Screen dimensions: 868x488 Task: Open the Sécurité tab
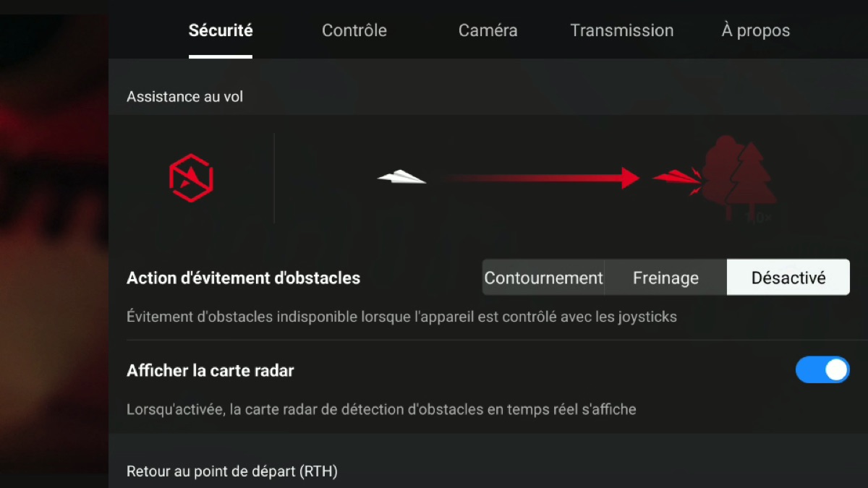click(221, 31)
